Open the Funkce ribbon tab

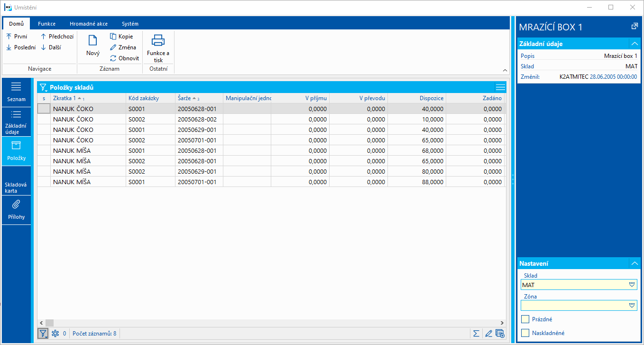point(47,24)
